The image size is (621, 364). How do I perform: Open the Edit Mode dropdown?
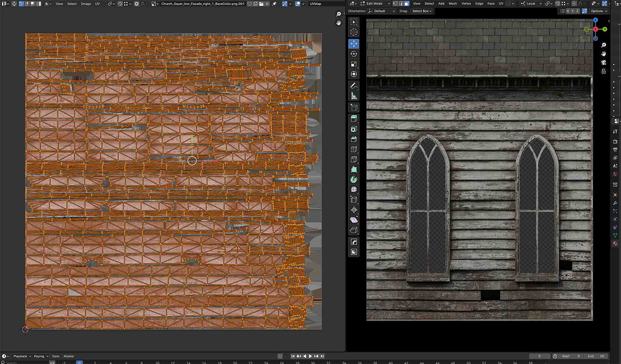[375, 4]
